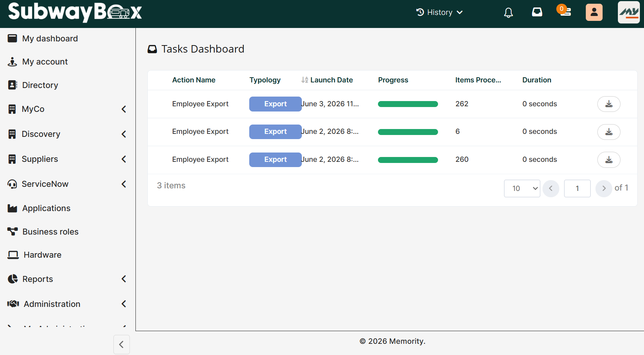Open the tasks inbox icon in header
This screenshot has height=355, width=644.
[x=537, y=12]
